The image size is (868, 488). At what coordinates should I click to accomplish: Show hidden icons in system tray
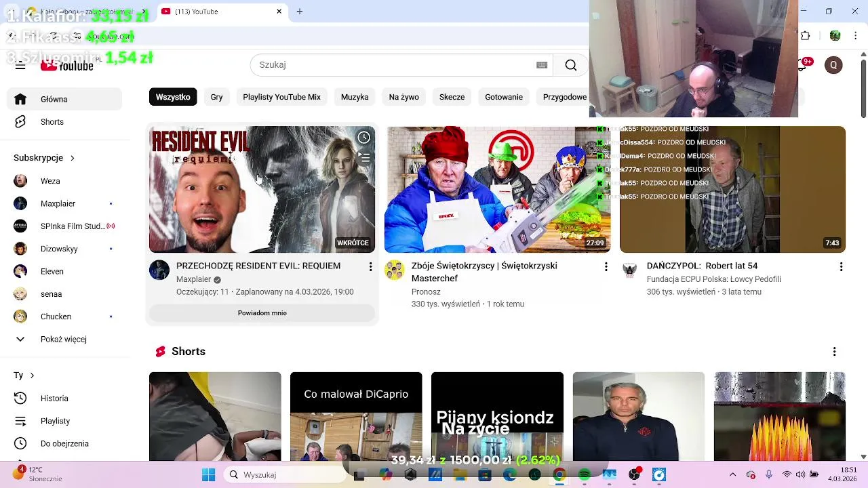(732, 475)
